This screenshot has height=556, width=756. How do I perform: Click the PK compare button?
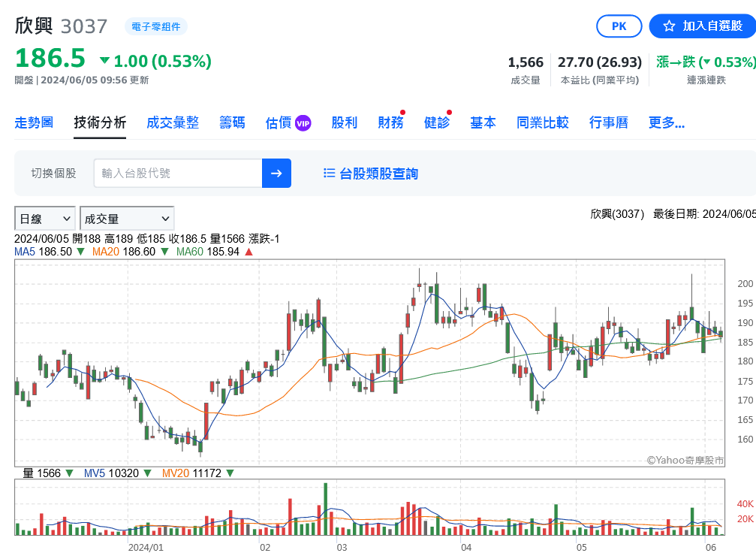tap(619, 26)
